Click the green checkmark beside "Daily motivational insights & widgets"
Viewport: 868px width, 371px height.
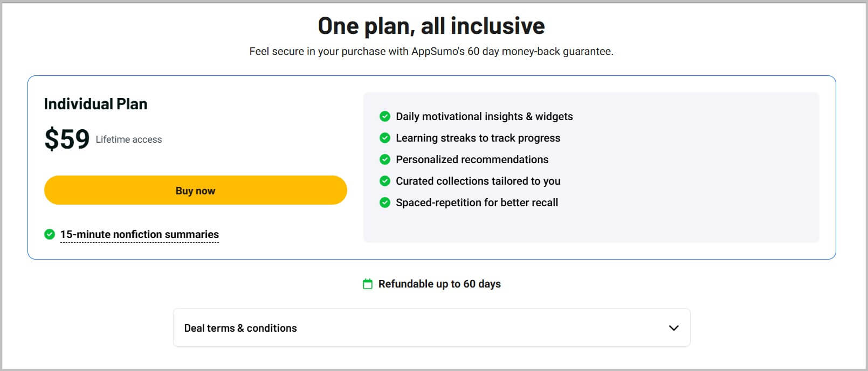pos(385,116)
